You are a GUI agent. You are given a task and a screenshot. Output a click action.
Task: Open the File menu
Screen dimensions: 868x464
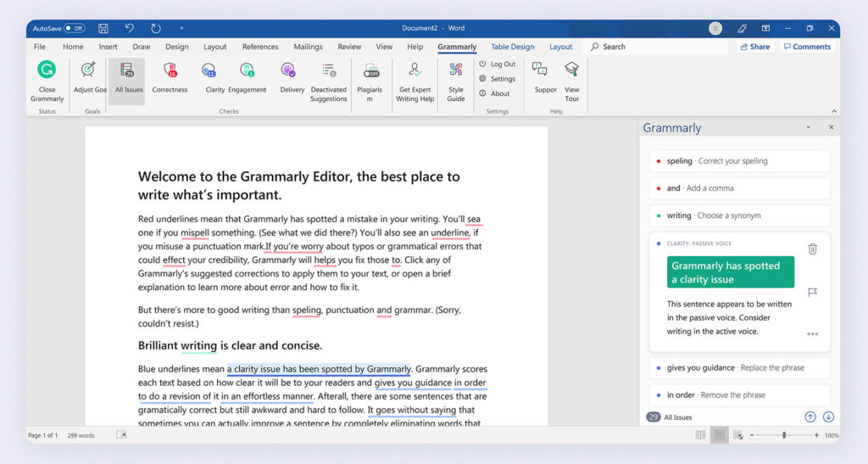(x=39, y=47)
